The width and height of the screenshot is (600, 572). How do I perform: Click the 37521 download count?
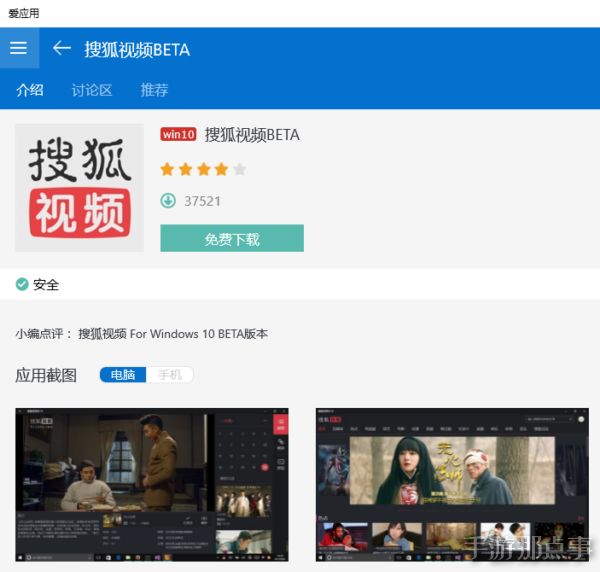click(202, 201)
